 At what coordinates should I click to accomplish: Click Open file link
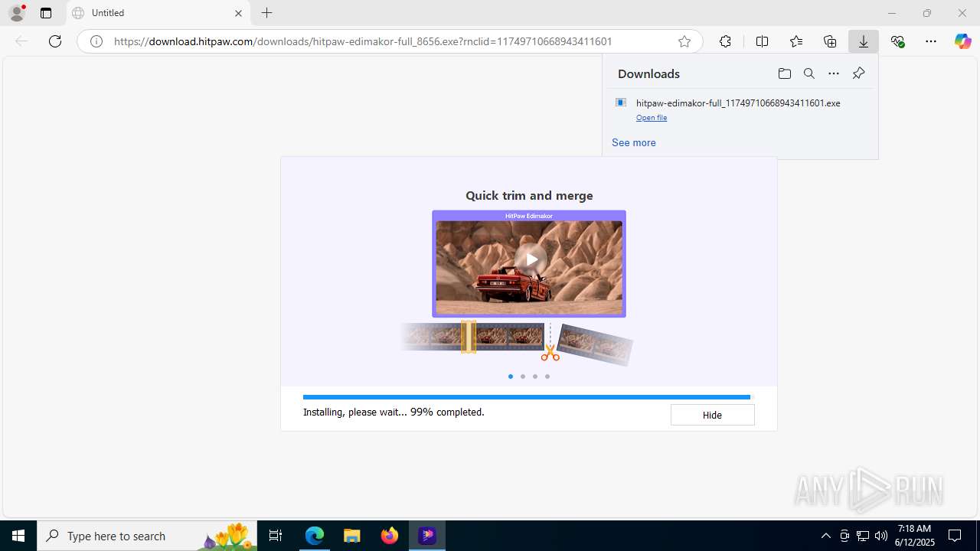[652, 118]
